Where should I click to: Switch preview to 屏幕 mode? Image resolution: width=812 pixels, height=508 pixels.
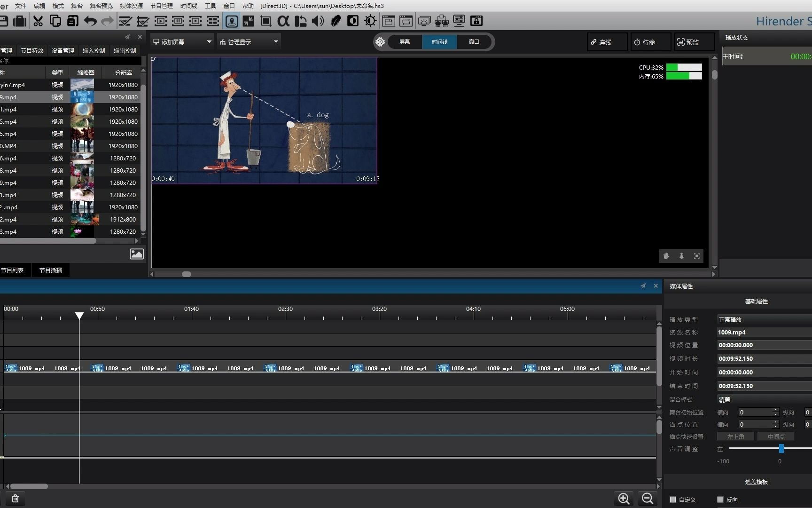[x=405, y=42]
